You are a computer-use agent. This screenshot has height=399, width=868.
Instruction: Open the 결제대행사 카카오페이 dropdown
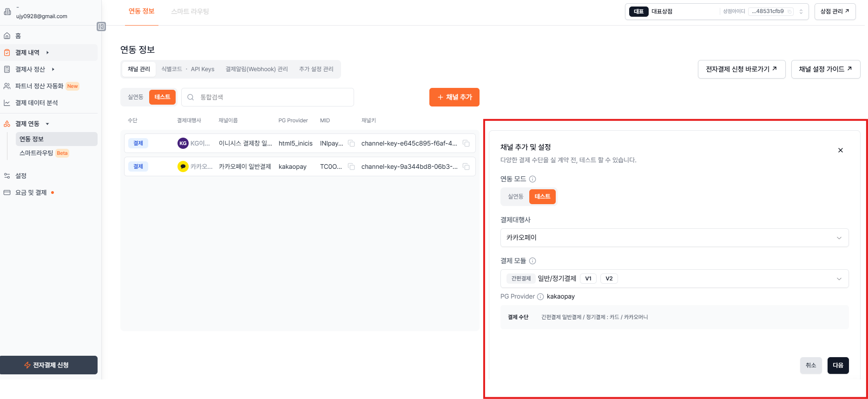tap(674, 238)
